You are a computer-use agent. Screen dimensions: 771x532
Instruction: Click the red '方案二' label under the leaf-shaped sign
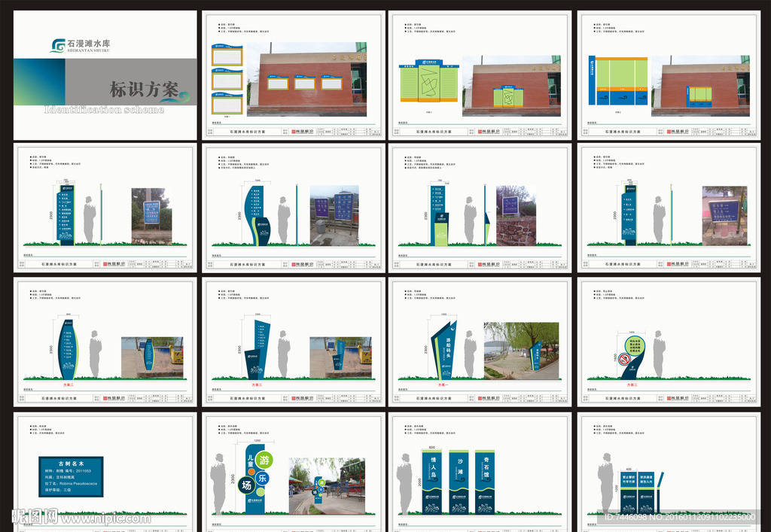(68, 385)
